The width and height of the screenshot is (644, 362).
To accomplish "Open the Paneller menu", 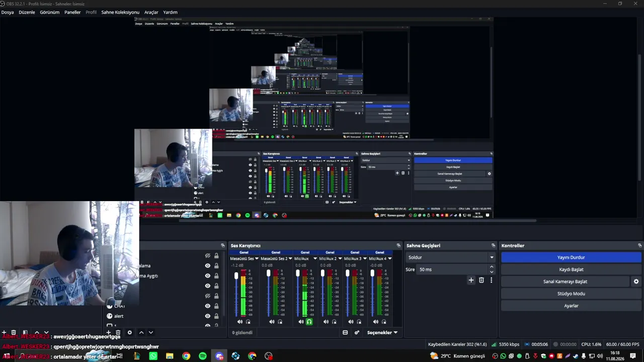I will tap(72, 12).
